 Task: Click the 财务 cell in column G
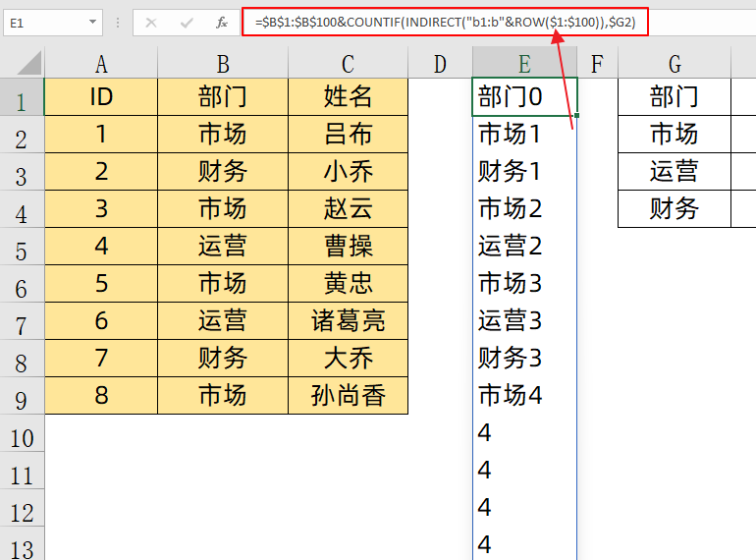675,209
